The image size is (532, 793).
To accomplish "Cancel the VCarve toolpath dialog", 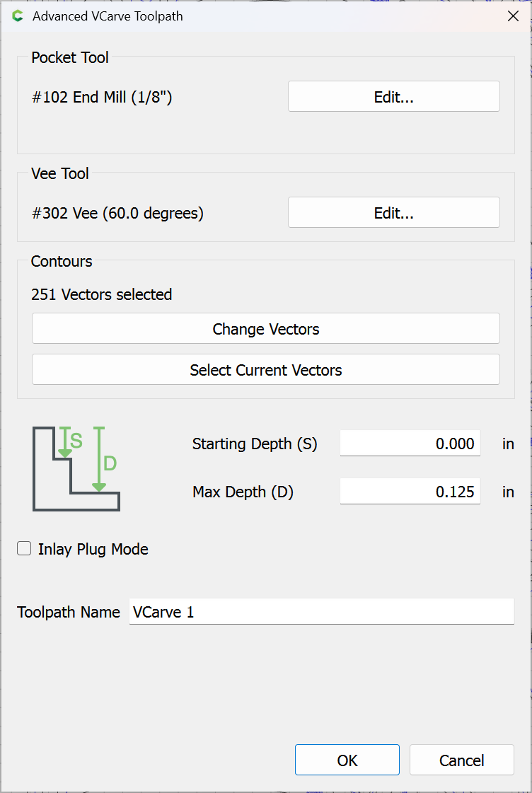I will pyautogui.click(x=461, y=760).
